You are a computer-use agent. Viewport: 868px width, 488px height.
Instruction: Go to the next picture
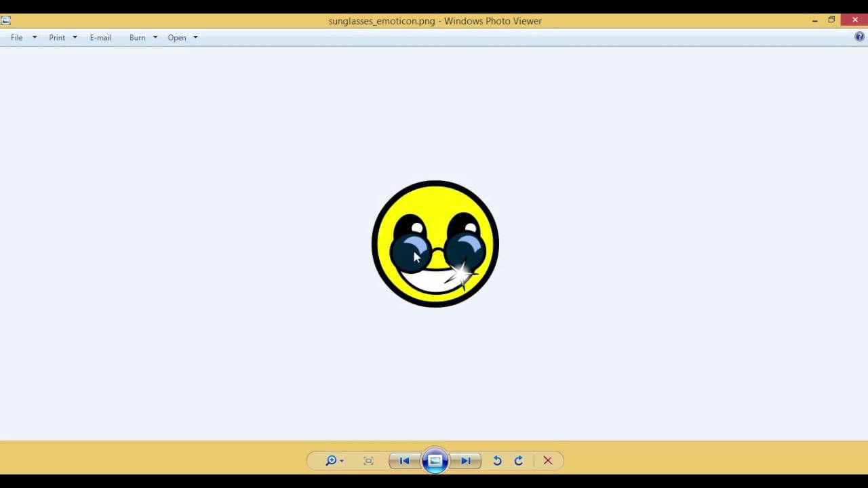[466, 460]
